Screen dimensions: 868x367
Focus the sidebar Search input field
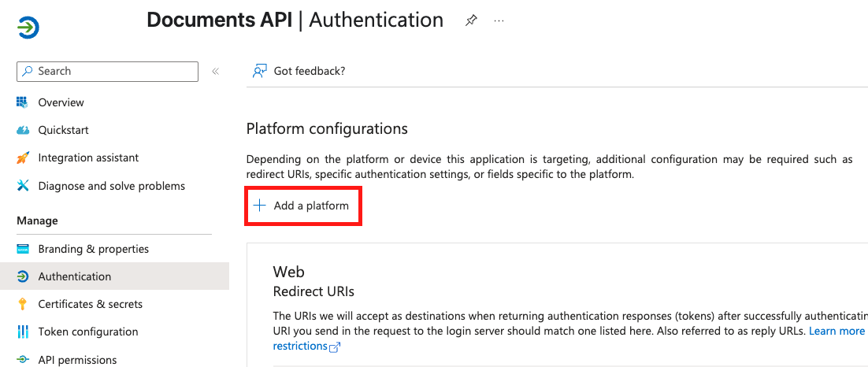coord(107,72)
